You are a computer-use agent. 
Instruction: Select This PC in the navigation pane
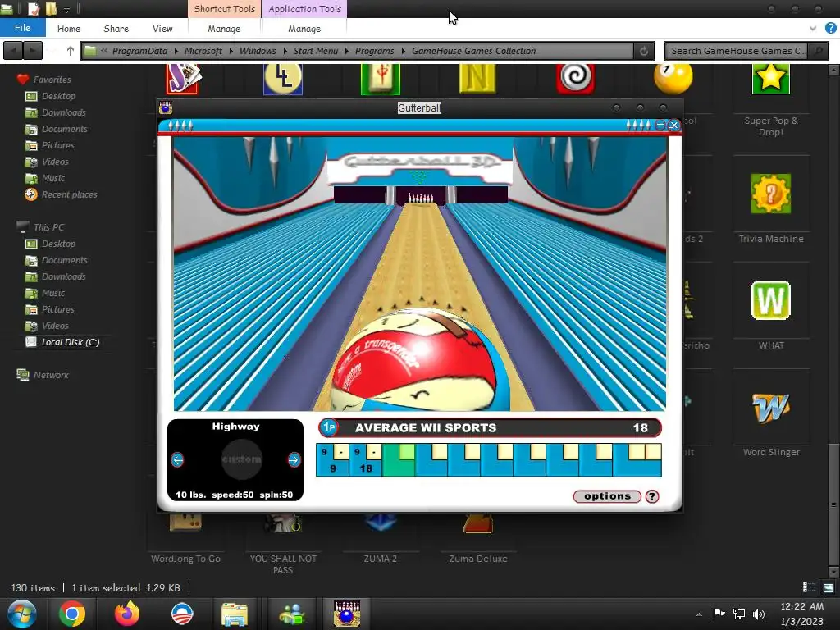(x=48, y=227)
